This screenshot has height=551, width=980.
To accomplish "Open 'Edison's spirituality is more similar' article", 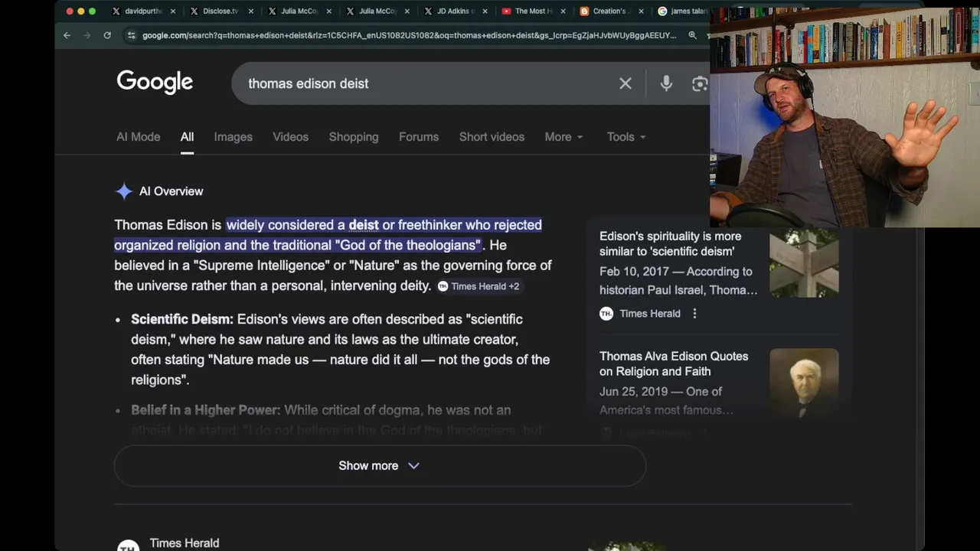I will pyautogui.click(x=671, y=243).
